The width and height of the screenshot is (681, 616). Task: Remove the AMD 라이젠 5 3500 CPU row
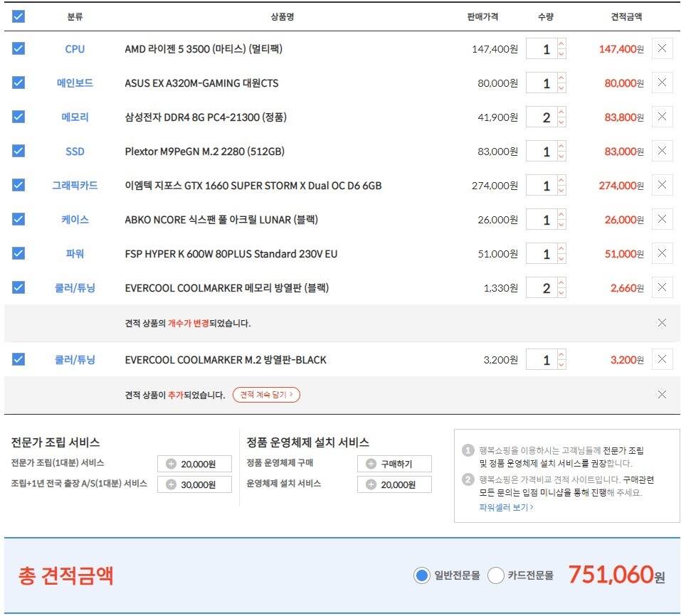pyautogui.click(x=662, y=48)
